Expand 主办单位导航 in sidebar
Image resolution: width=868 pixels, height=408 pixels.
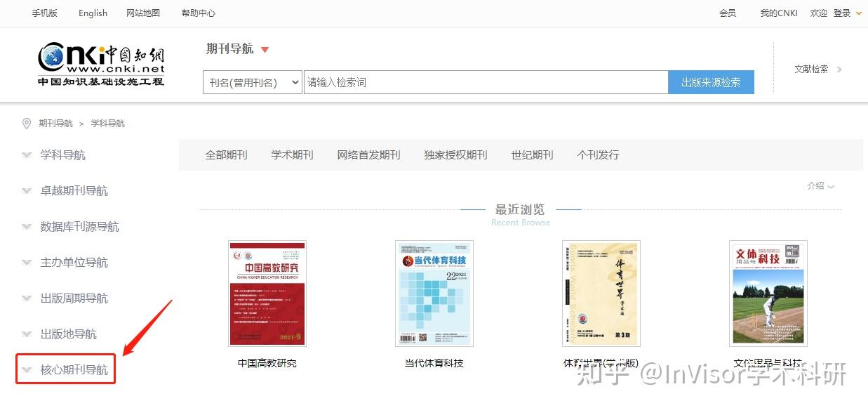point(74,263)
